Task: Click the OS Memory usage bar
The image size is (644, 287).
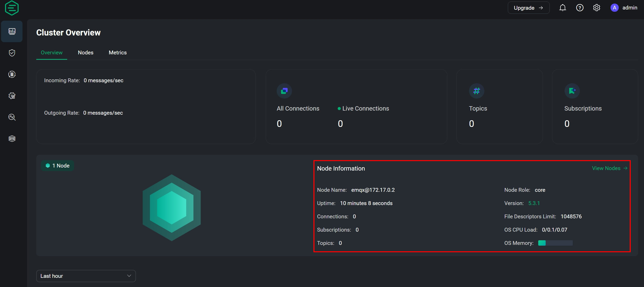Action: pos(555,243)
